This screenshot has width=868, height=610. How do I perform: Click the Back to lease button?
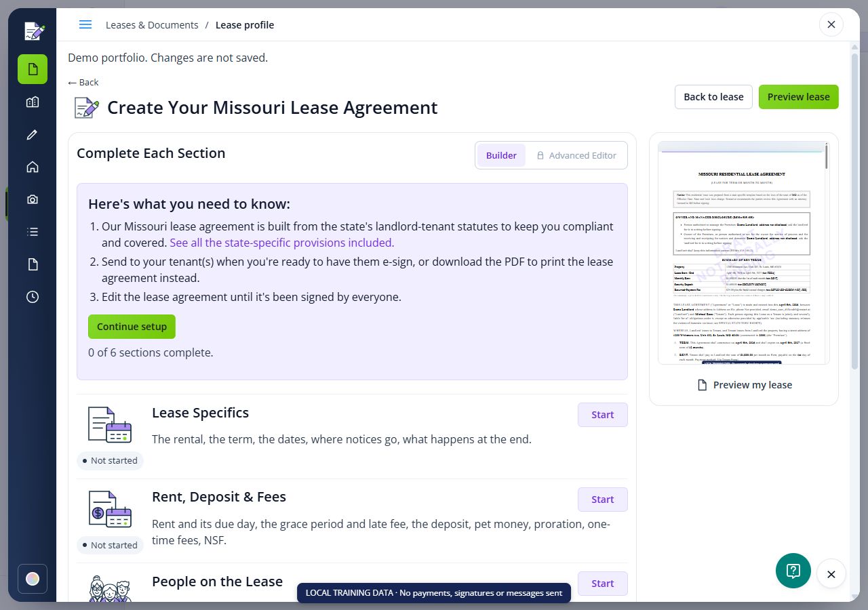(713, 97)
